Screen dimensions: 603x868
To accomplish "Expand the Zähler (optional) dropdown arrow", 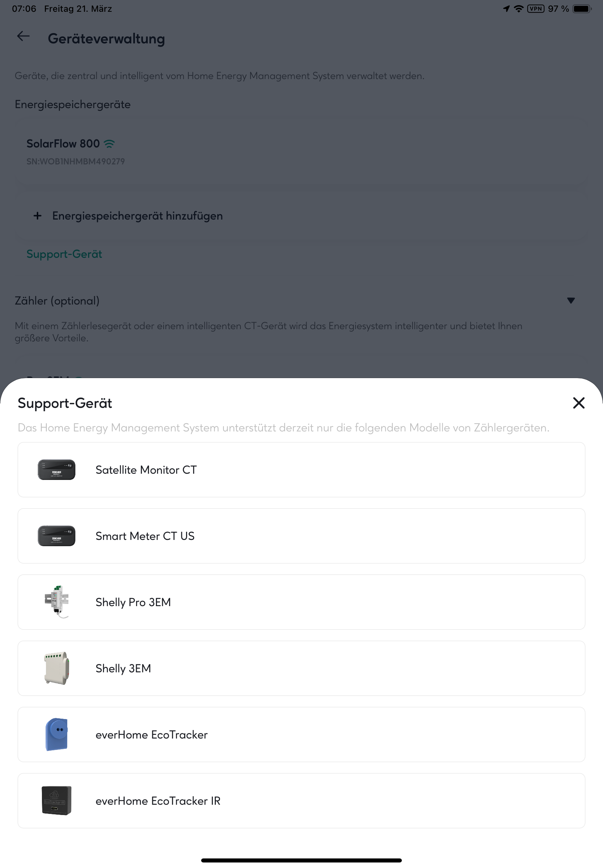I will (571, 300).
